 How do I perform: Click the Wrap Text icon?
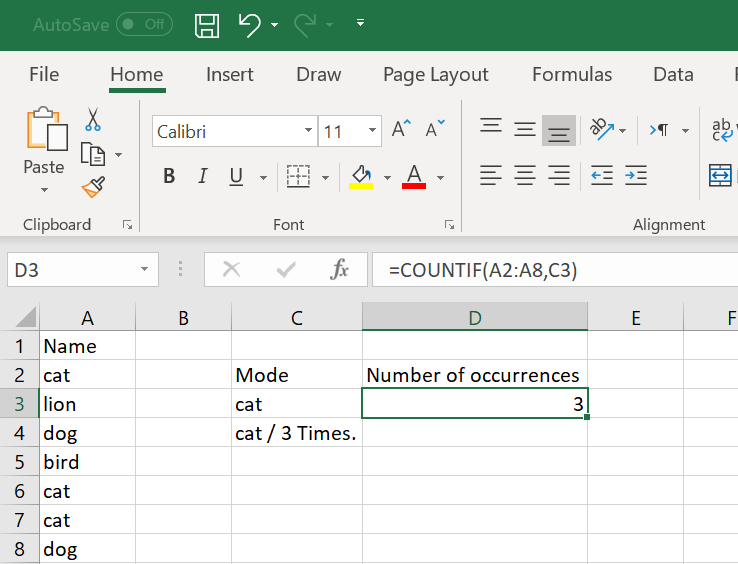(722, 130)
